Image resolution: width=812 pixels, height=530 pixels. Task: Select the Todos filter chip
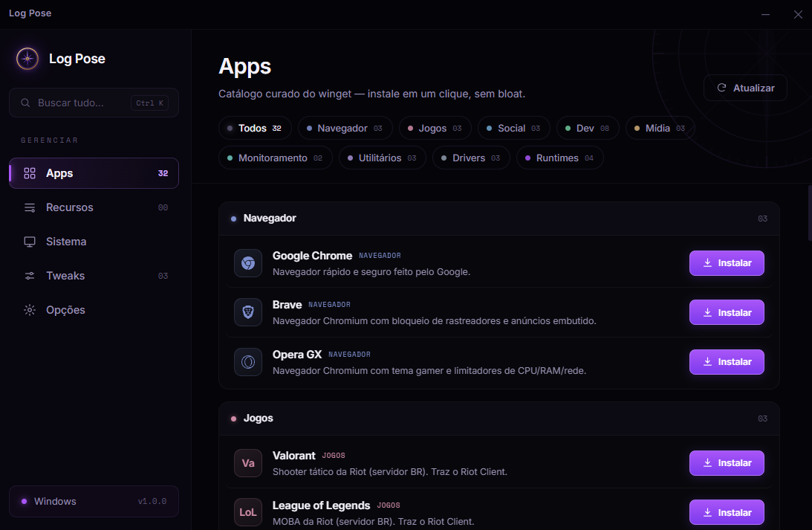(255, 128)
